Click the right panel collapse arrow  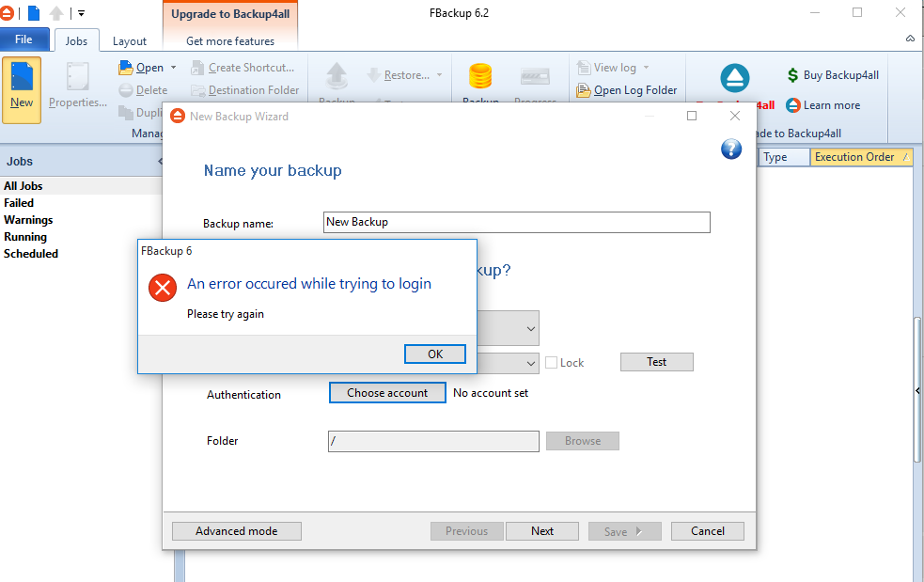click(917, 390)
